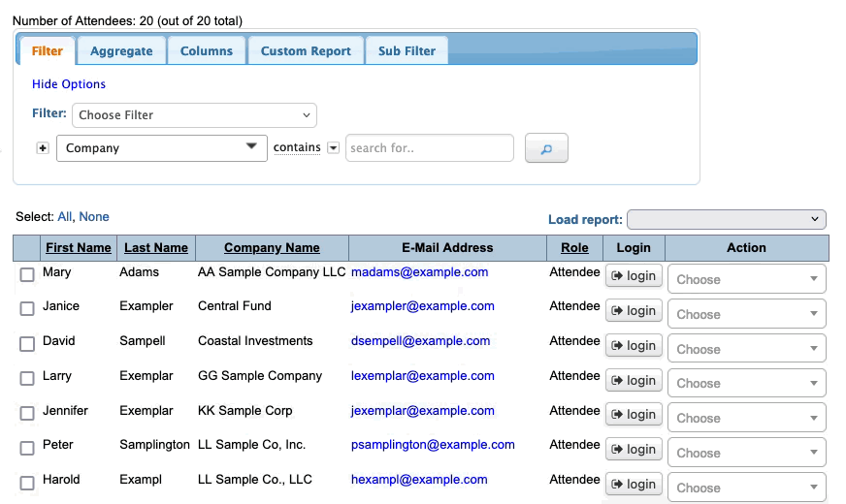Screen dimensions: 846x504
Task: Click login button for David Sampell
Action: coord(634,345)
